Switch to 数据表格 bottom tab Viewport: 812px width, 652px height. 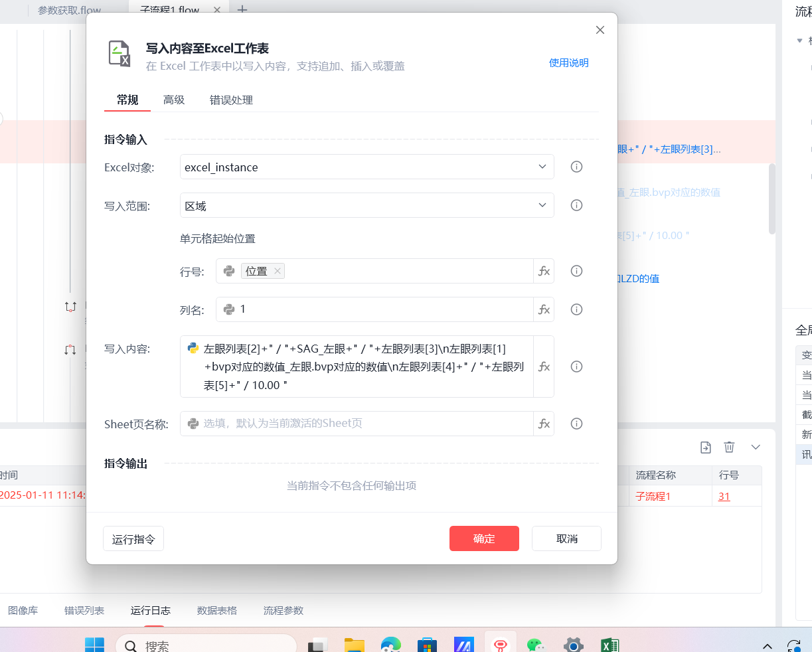pos(217,610)
